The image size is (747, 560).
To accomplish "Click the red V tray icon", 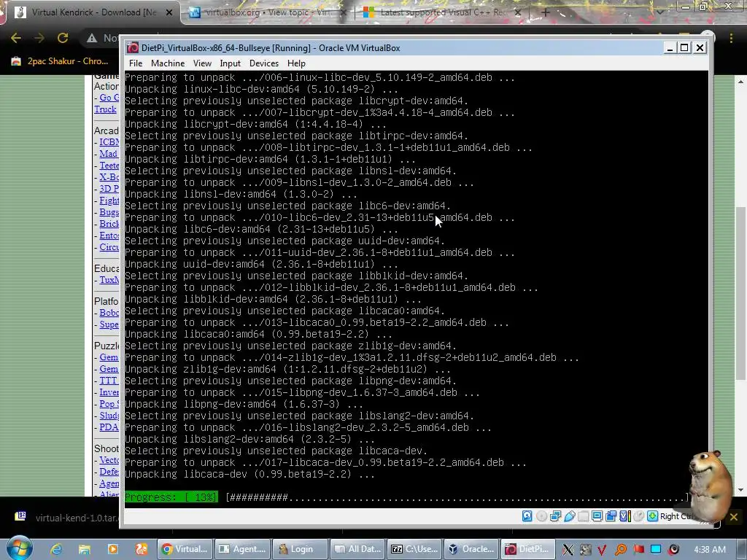I will tap(602, 550).
